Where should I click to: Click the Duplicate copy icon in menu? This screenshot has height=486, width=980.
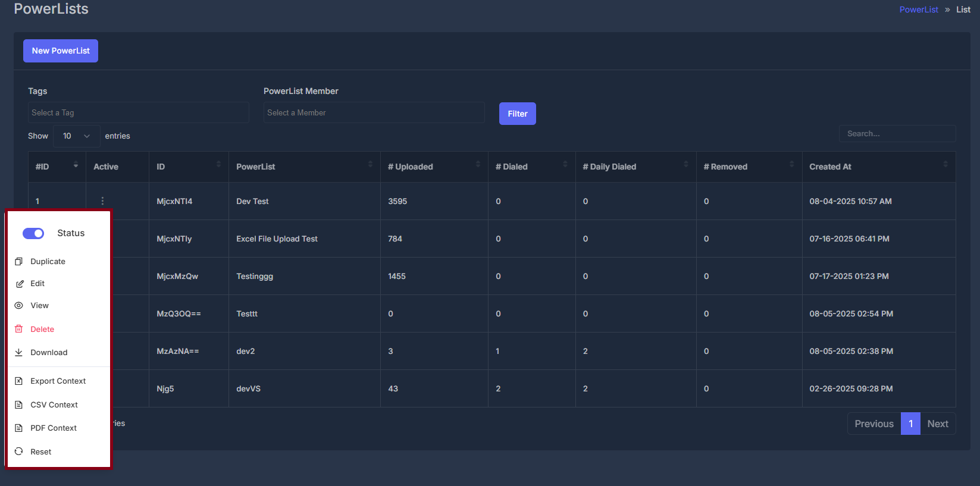coord(19,261)
